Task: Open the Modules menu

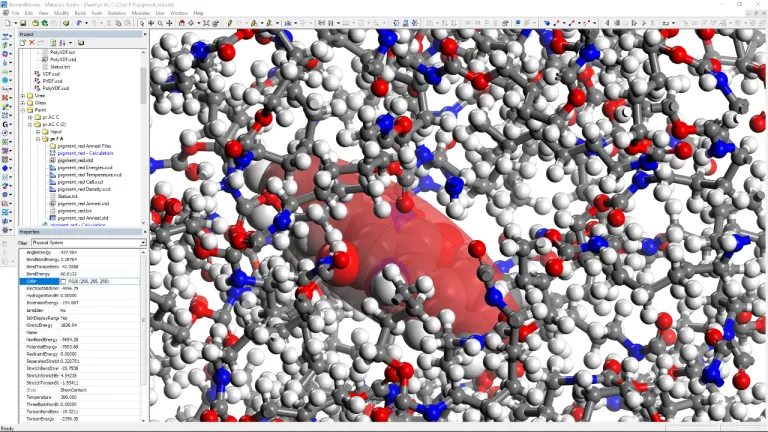Action: [140, 13]
